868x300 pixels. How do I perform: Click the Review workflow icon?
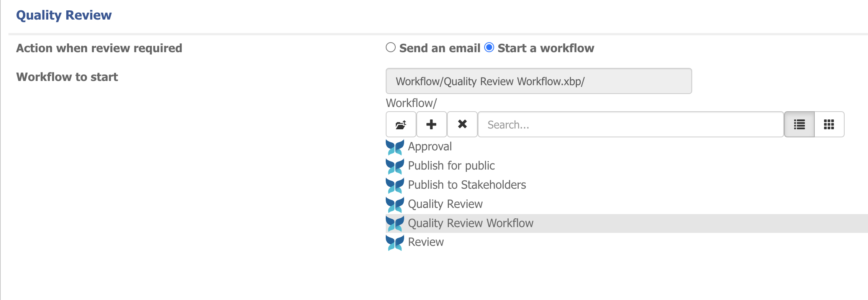coord(395,242)
